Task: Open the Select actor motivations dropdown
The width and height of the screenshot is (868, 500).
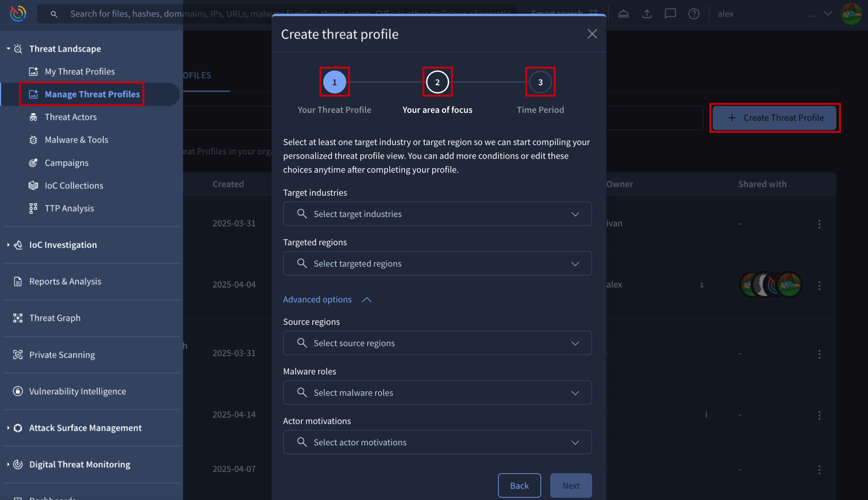Action: pos(437,442)
